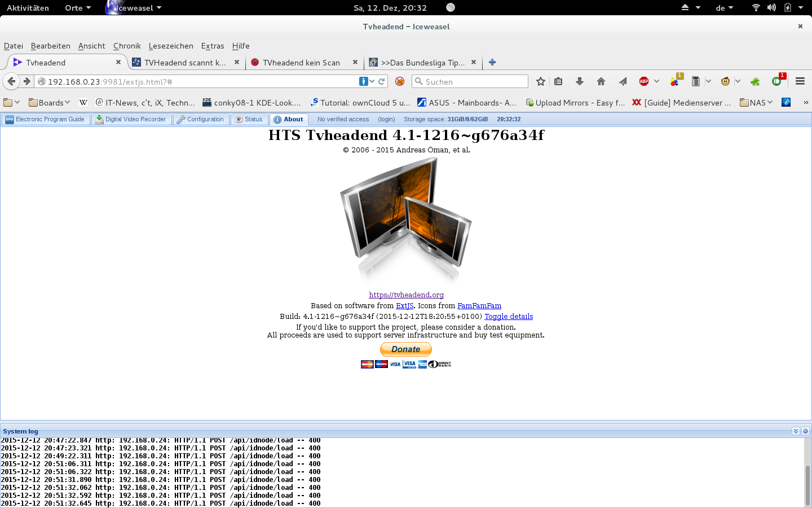This screenshot has width=812, height=508.
Task: Open the Configuration tab
Action: click(201, 119)
